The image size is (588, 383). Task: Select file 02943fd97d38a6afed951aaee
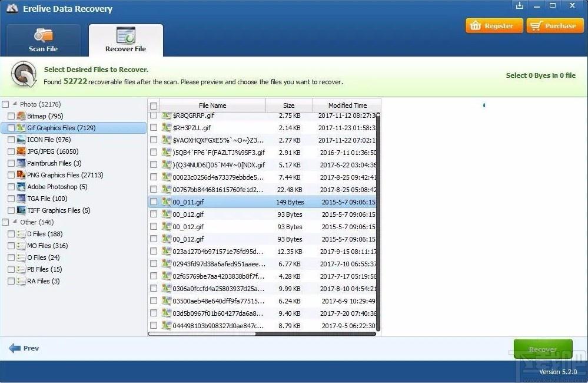219,264
